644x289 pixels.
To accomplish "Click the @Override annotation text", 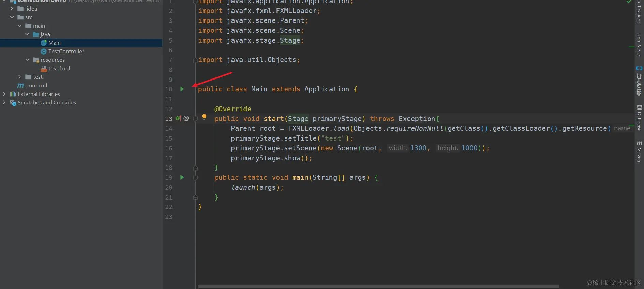I will click(x=233, y=109).
